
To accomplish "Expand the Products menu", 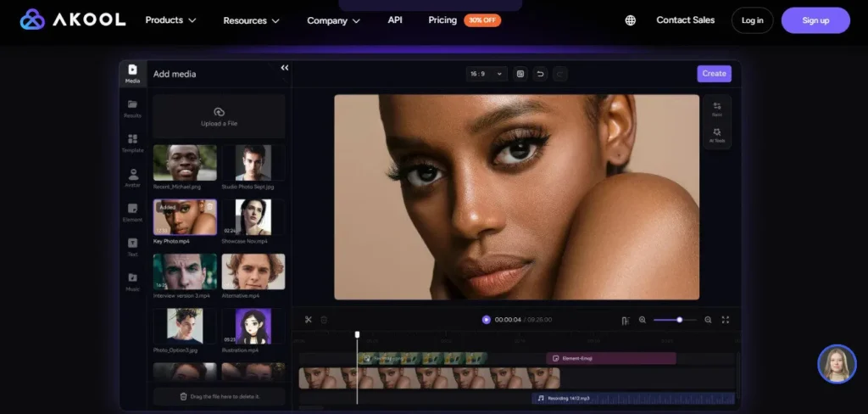I will 170,20.
